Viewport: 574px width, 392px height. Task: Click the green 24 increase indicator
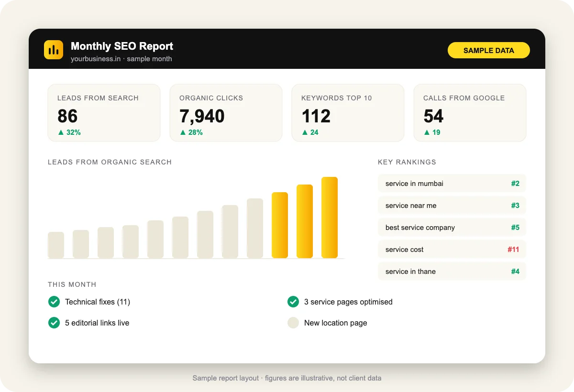(310, 132)
